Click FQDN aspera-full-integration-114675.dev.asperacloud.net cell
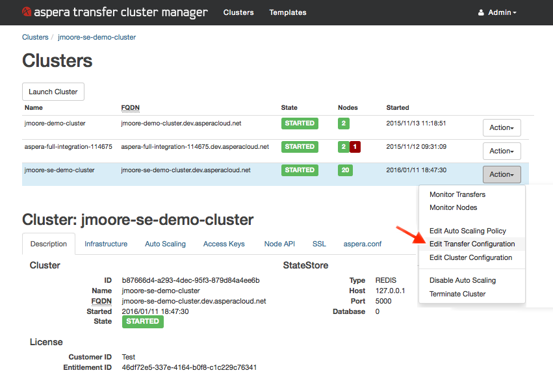 click(x=195, y=146)
